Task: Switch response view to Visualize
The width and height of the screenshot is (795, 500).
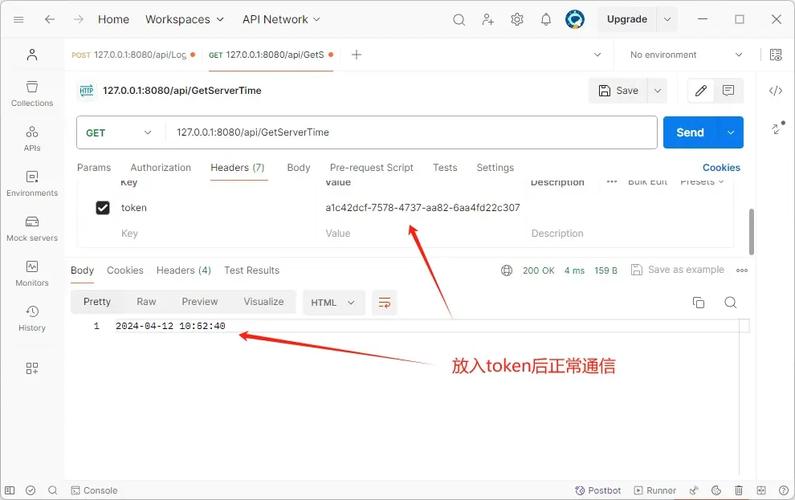Action: pyautogui.click(x=263, y=302)
